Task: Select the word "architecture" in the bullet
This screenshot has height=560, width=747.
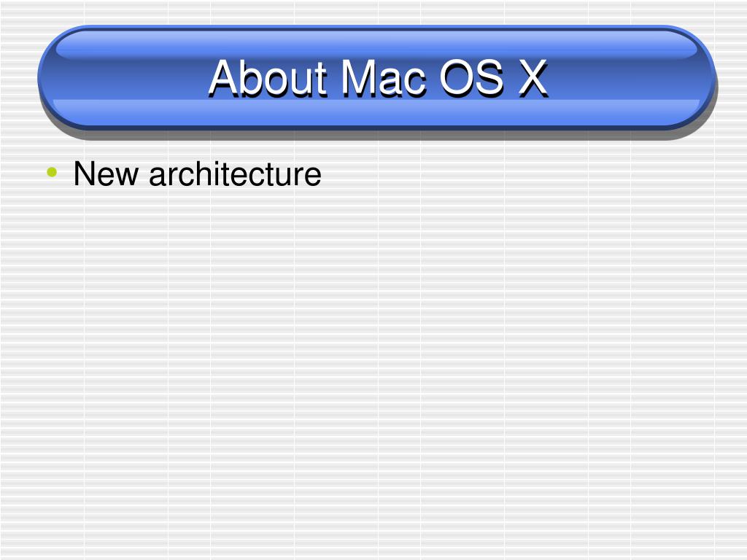Action: 235,174
